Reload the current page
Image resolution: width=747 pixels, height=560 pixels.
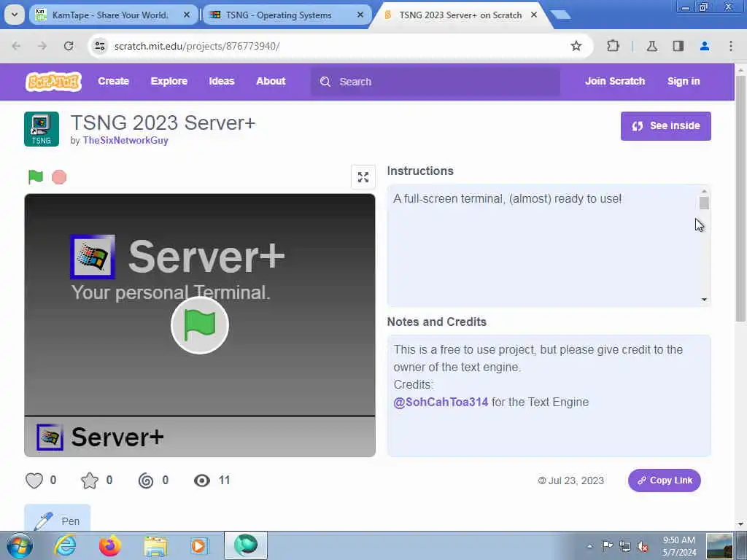tap(69, 46)
